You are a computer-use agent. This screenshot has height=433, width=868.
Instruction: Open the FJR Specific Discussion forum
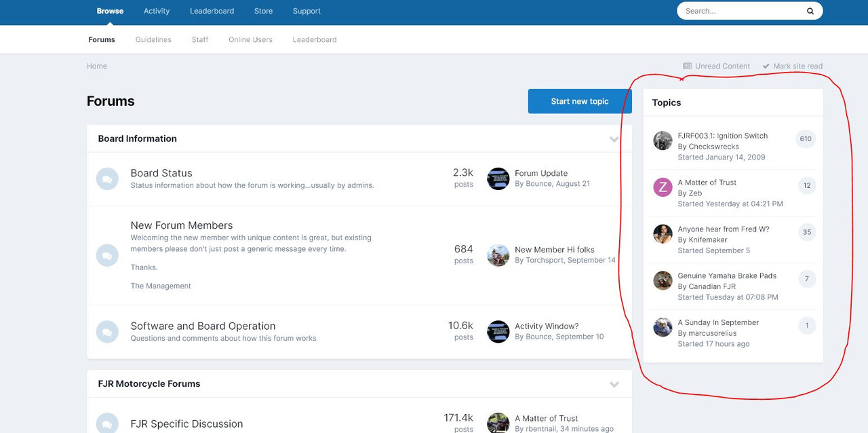tap(186, 423)
